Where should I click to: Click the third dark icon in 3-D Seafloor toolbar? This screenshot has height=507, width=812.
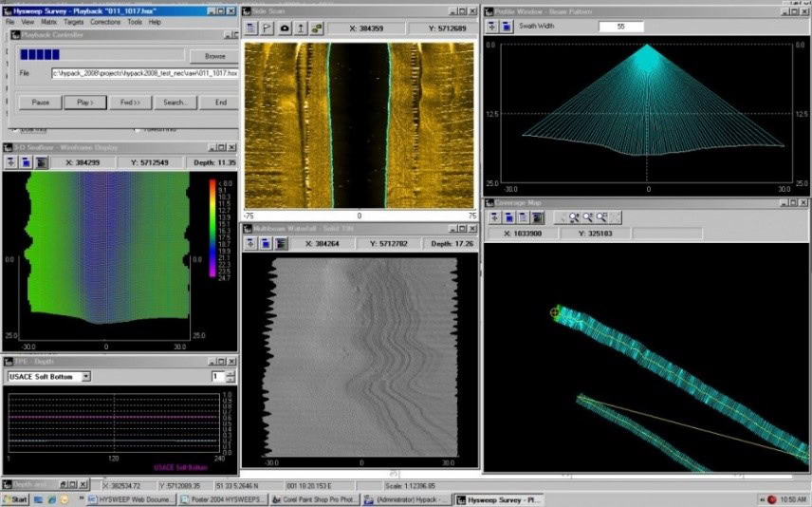point(42,162)
